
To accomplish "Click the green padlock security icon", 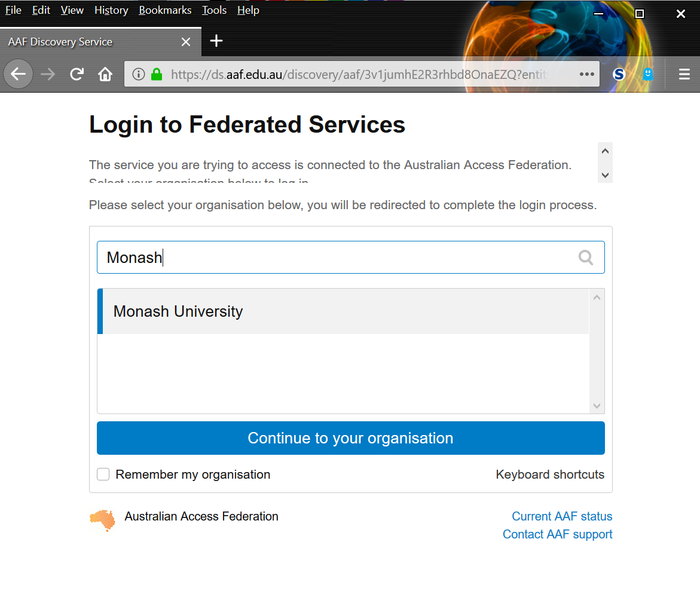I will coord(157,74).
